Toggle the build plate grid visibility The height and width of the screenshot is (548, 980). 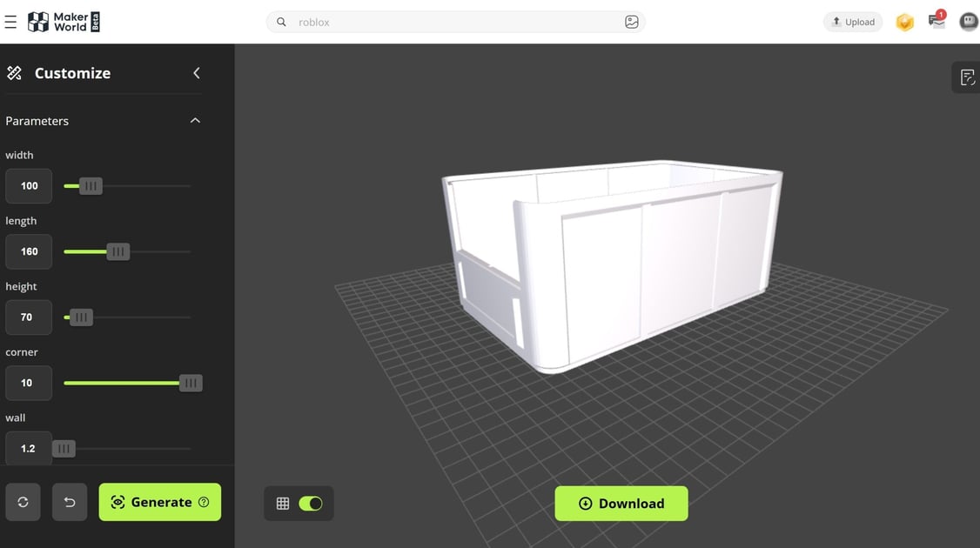tap(310, 503)
